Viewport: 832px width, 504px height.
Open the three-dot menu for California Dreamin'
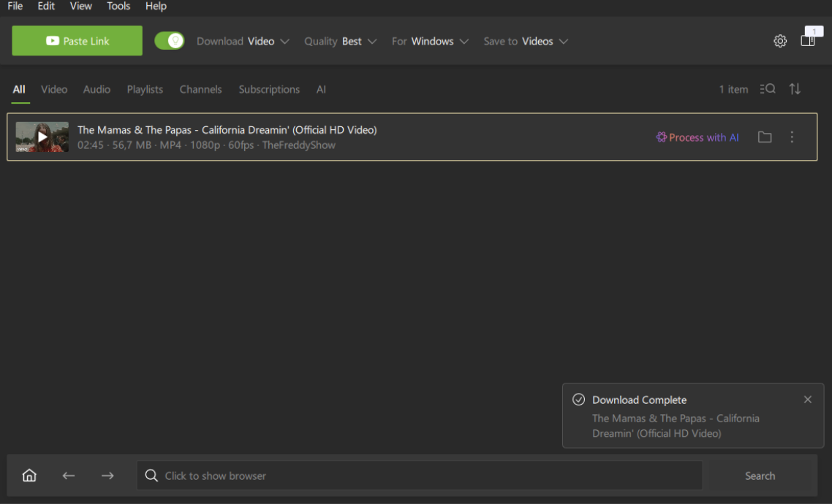pyautogui.click(x=792, y=137)
